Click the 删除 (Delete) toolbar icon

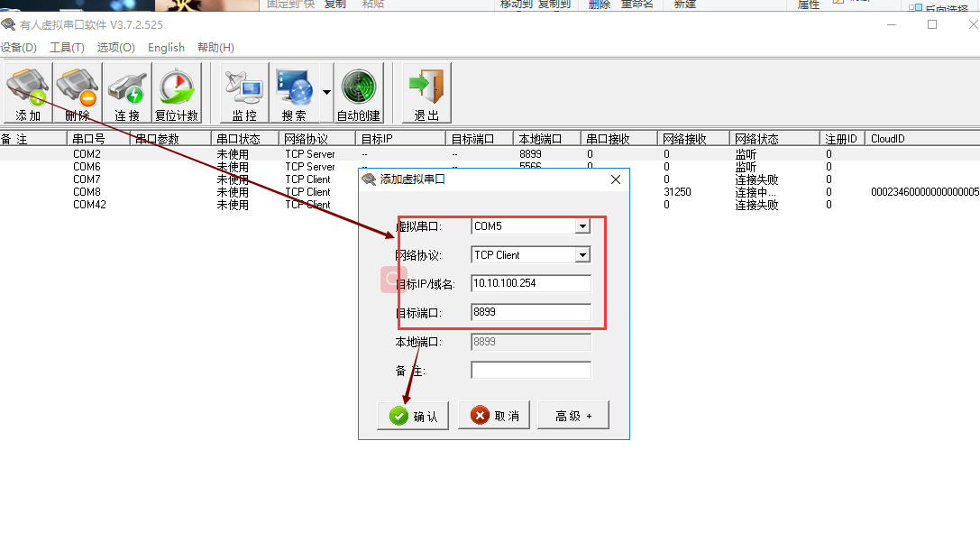[77, 93]
